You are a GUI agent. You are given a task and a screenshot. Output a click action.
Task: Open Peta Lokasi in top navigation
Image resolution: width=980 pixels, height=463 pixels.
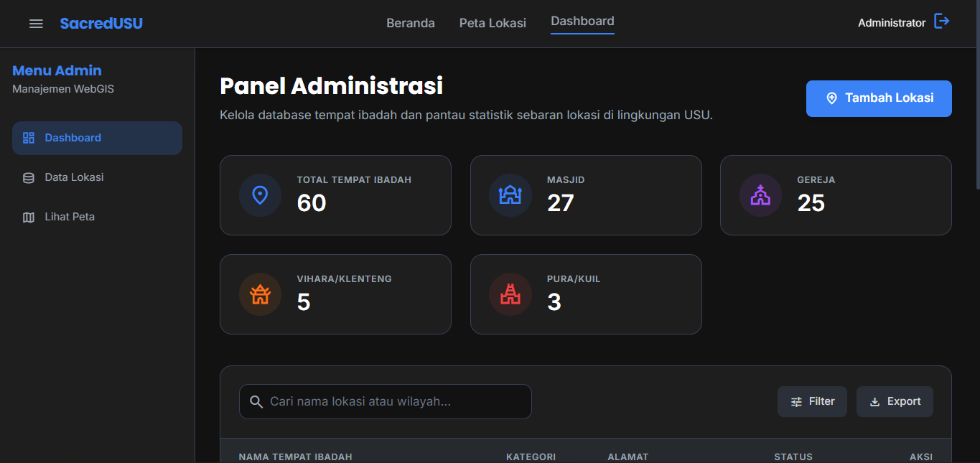pos(493,23)
